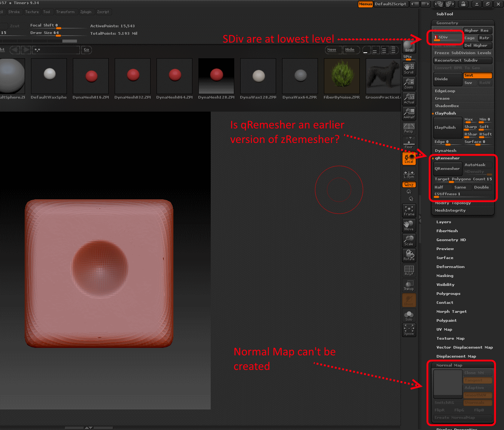
Task: Select the Scroll canvas tool
Action: (409, 69)
